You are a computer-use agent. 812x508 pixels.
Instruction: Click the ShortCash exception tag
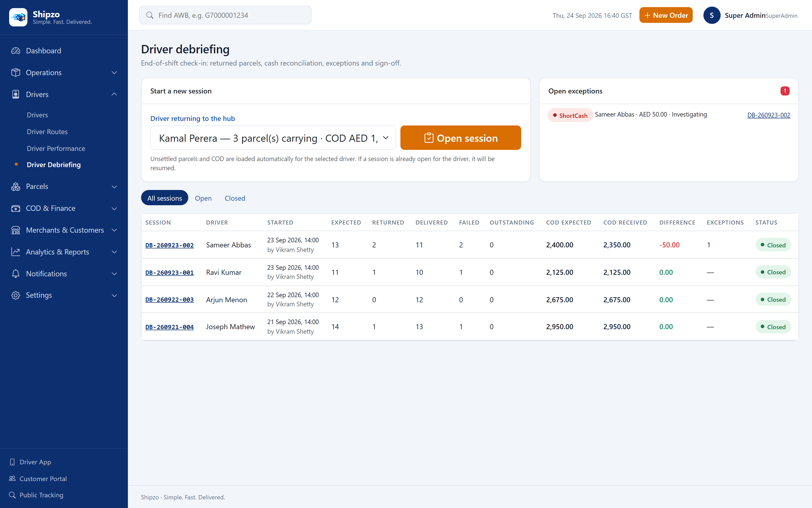pyautogui.click(x=570, y=115)
